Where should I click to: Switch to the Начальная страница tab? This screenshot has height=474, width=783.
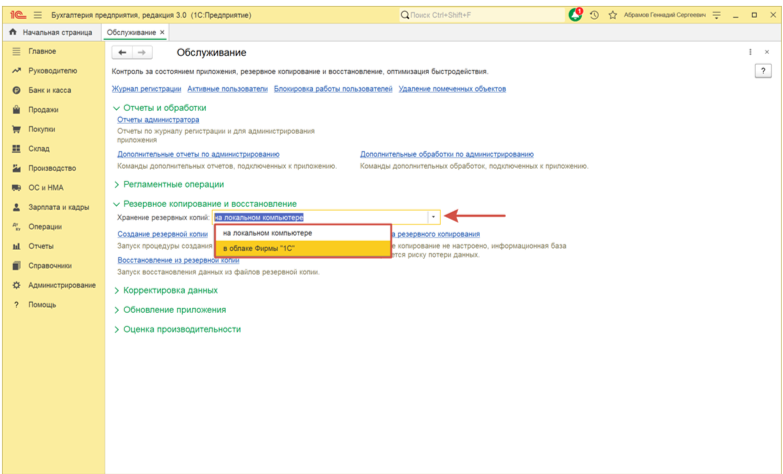pos(51,32)
